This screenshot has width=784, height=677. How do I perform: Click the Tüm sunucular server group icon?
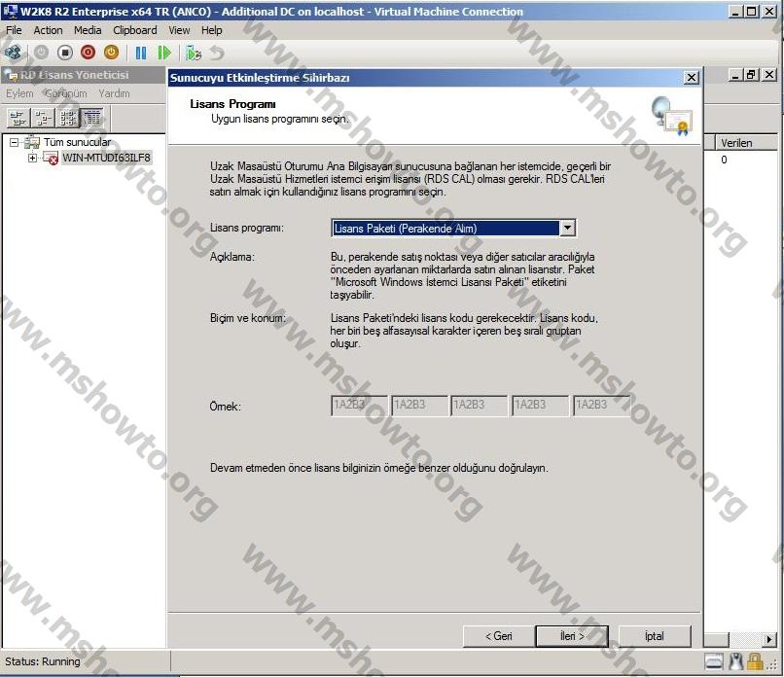(x=32, y=142)
